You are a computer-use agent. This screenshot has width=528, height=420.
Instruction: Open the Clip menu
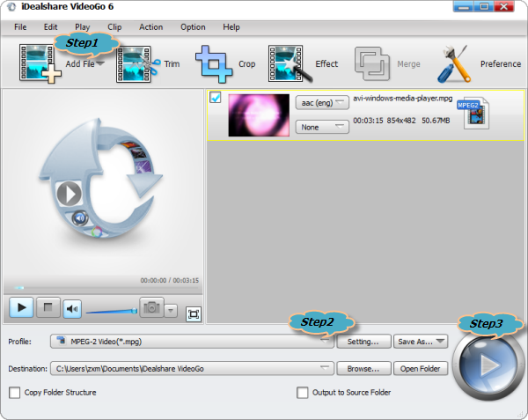coord(114,27)
